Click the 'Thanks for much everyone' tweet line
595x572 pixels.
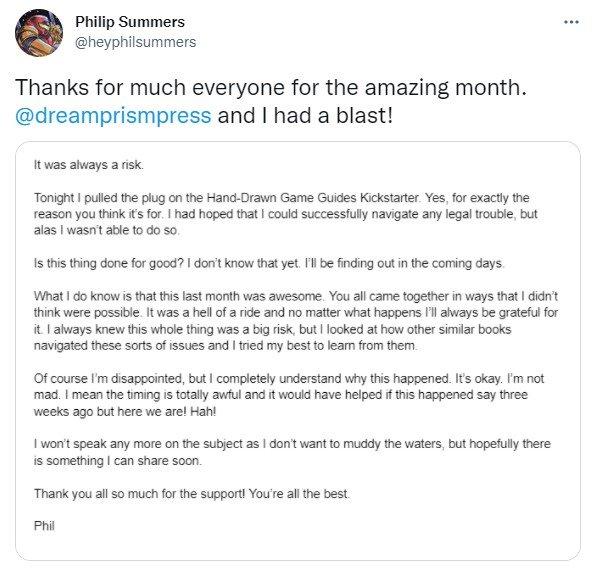(271, 87)
